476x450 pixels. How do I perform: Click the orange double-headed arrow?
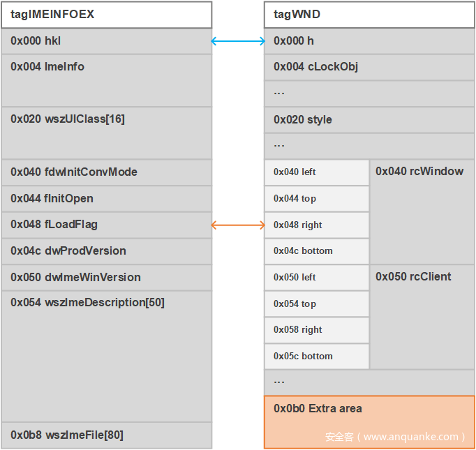point(238,225)
